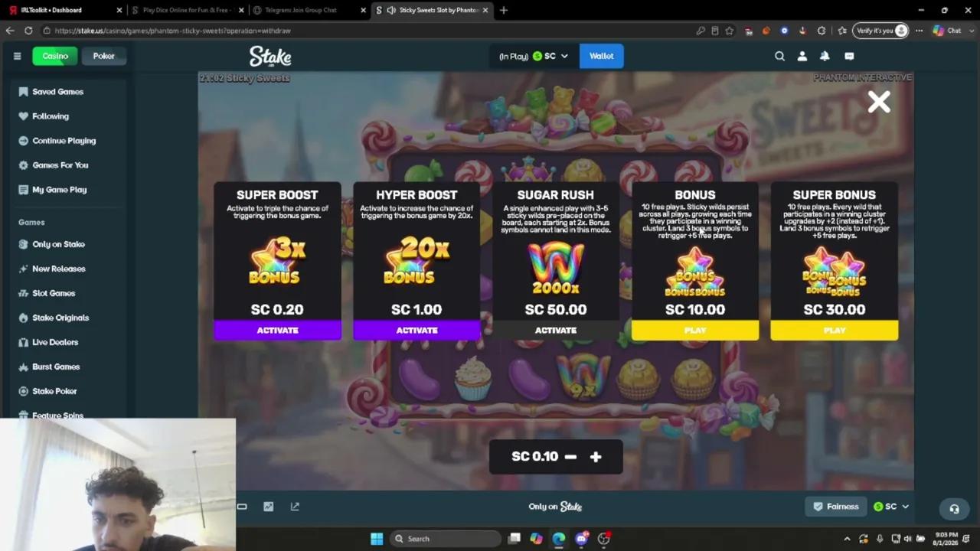Open a new browser tab
Image resolution: width=980 pixels, height=551 pixels.
(503, 10)
